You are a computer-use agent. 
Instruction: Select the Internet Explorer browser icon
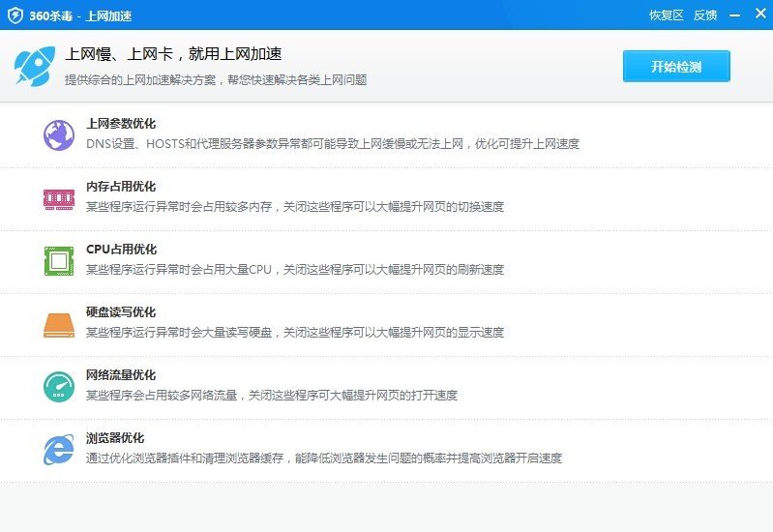(x=59, y=449)
